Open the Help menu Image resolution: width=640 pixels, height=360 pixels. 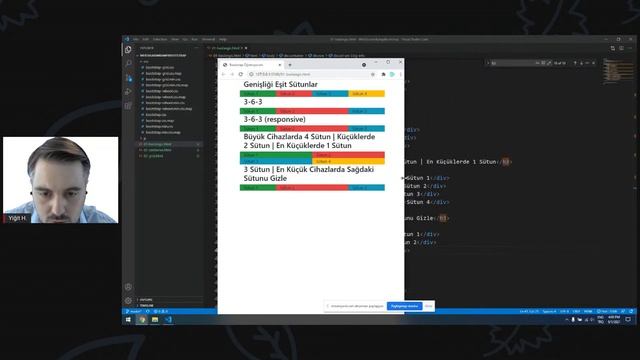coord(222,40)
